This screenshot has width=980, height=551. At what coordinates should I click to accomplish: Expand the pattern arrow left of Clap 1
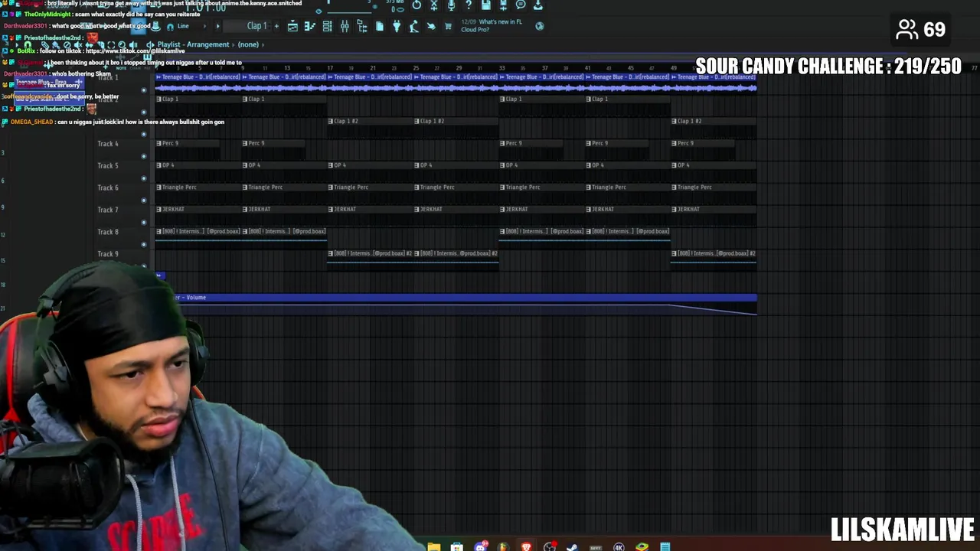tap(218, 26)
